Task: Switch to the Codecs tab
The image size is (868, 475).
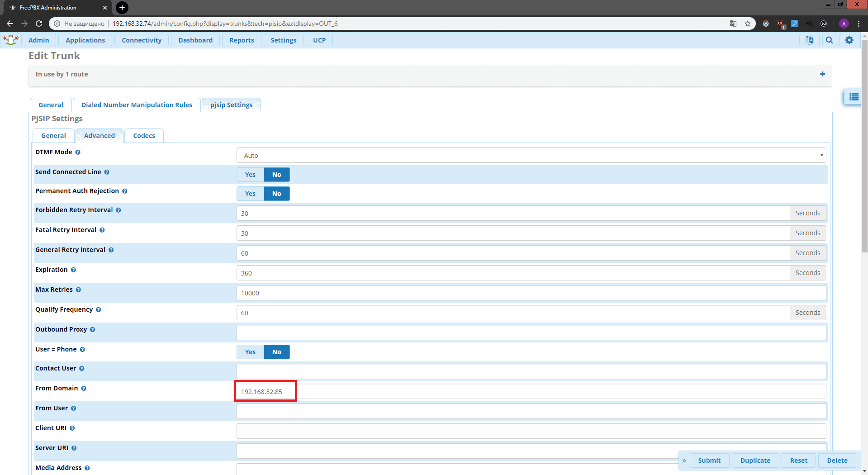Action: [x=144, y=136]
